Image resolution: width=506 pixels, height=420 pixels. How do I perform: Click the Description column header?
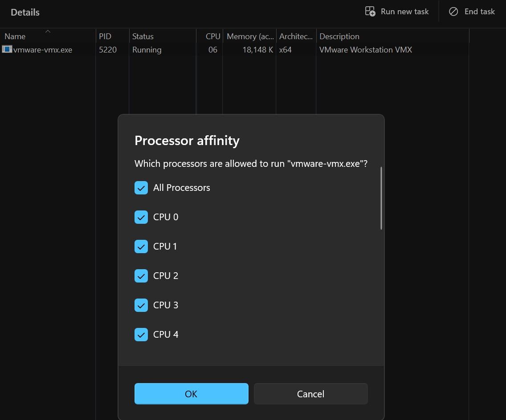tap(339, 36)
